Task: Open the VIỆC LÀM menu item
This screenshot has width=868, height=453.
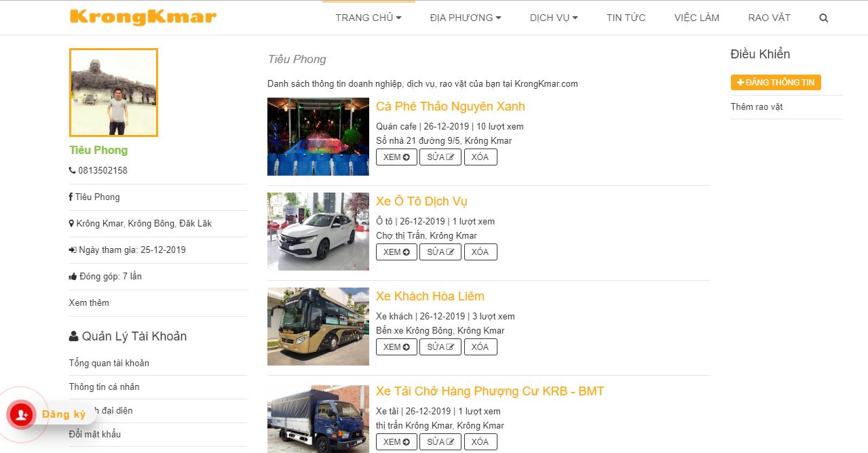Action: (697, 18)
